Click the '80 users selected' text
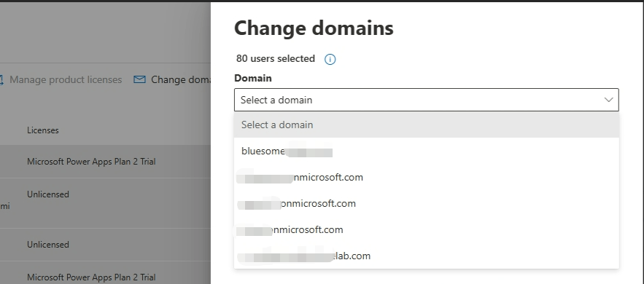Image resolution: width=644 pixels, height=284 pixels. (276, 58)
